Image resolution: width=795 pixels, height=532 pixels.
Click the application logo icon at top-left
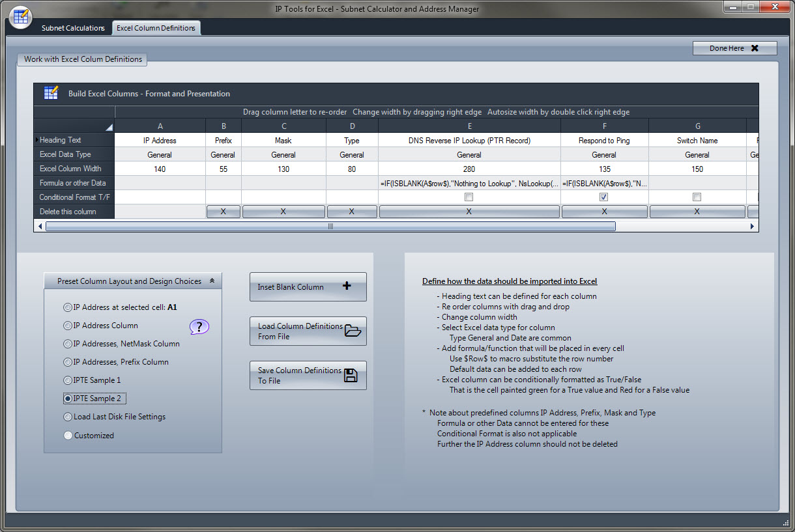pyautogui.click(x=20, y=16)
